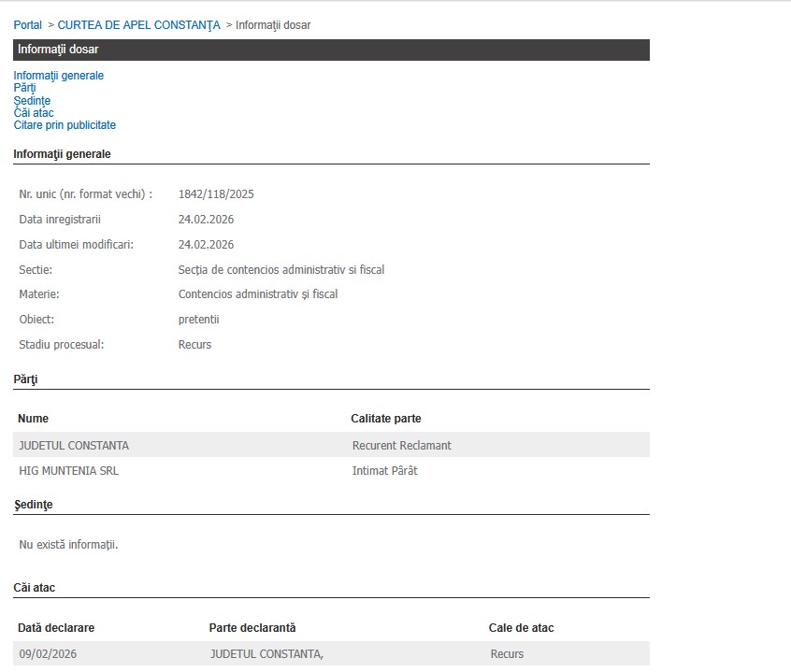
Task: Click the Nume column header in Părți table
Action: 33,419
